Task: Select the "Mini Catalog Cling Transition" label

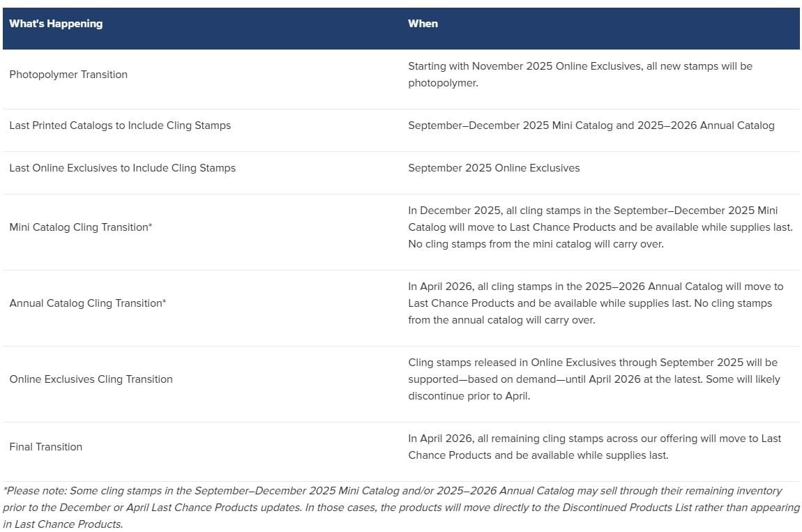Action: (78, 227)
